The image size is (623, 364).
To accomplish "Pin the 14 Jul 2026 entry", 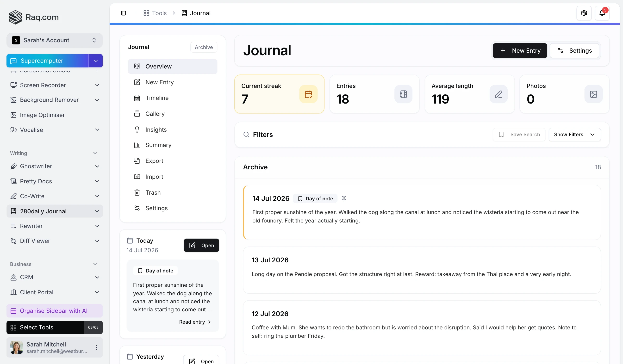I will (344, 198).
